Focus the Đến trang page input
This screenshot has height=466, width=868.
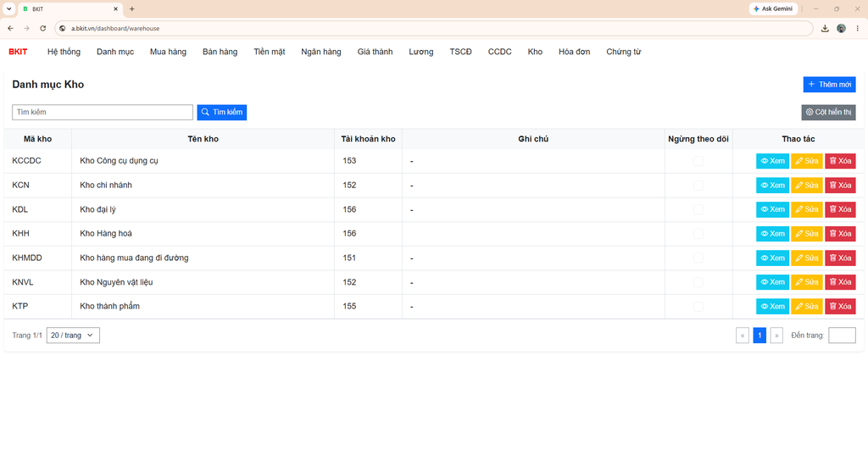click(842, 336)
